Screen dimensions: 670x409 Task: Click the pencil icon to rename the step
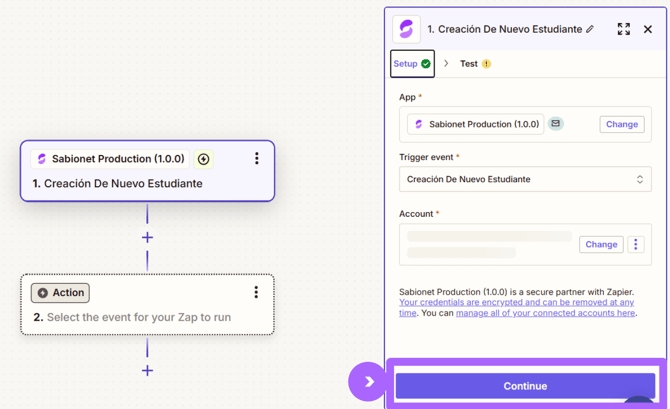(x=590, y=29)
